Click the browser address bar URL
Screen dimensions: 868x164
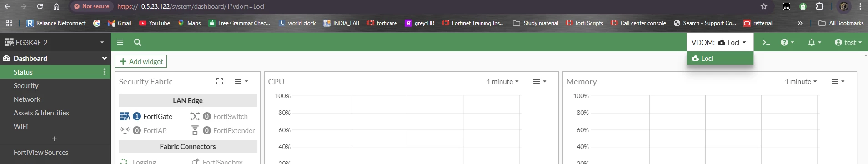pos(191,6)
